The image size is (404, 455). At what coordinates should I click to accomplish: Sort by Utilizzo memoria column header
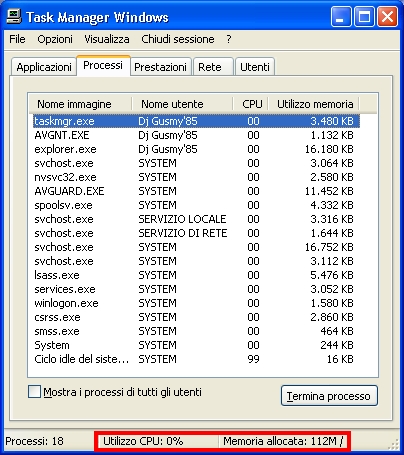[x=314, y=104]
